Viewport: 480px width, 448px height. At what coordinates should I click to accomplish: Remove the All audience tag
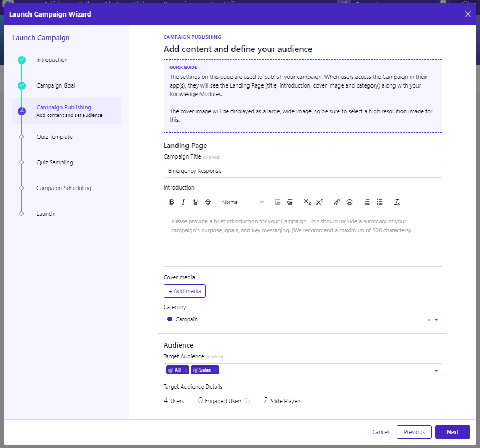(185, 370)
